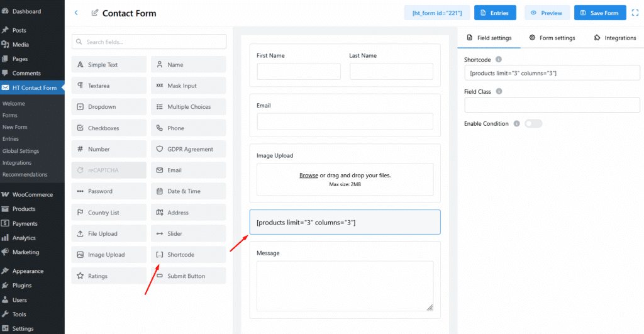Screen dimensions: 644x334
Task: Expand the WooCommerce sidebar menu
Action: (x=32, y=194)
